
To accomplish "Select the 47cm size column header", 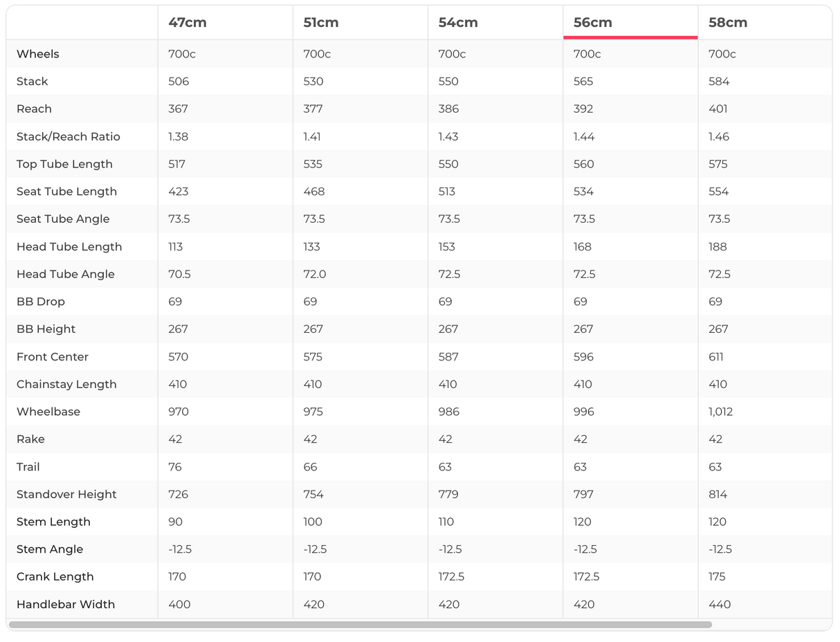I will 188,22.
